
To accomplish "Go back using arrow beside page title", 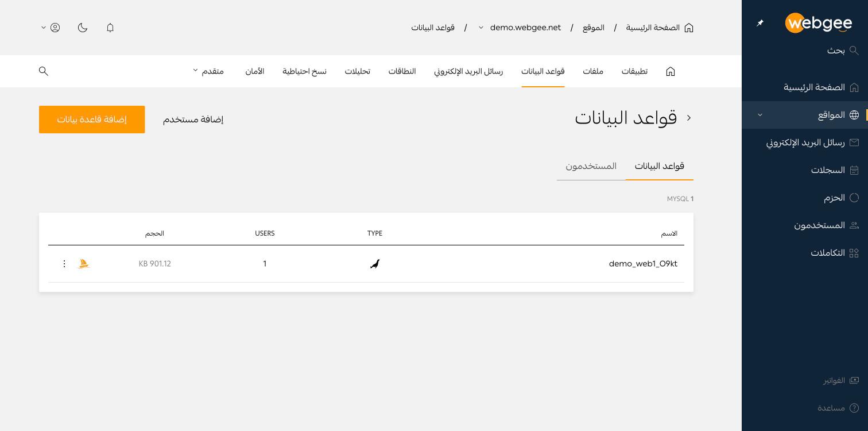I will click(689, 118).
